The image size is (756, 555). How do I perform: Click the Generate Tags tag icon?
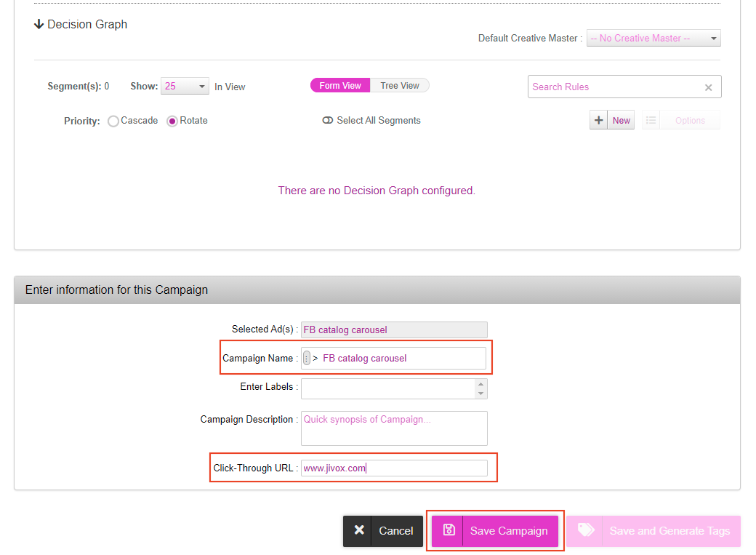coord(586,530)
